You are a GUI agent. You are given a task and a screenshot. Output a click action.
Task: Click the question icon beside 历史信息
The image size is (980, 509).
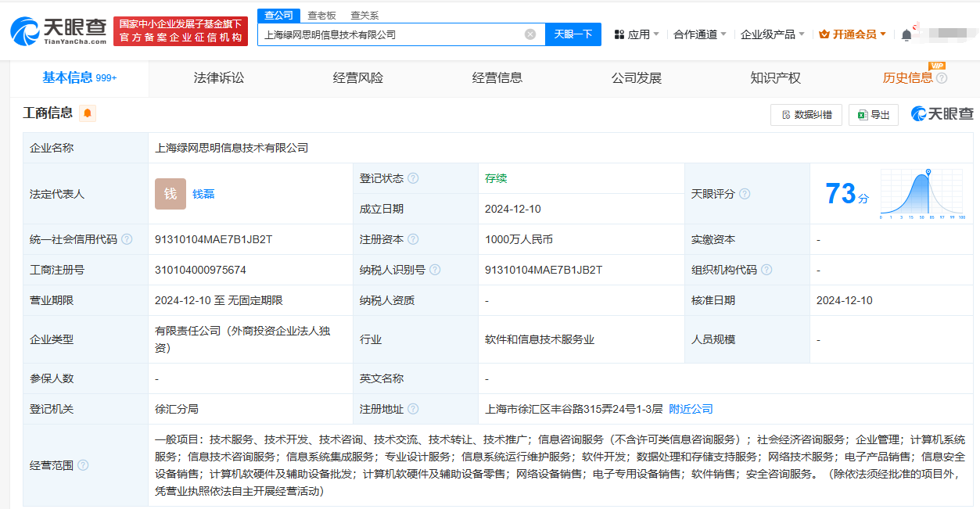[942, 78]
